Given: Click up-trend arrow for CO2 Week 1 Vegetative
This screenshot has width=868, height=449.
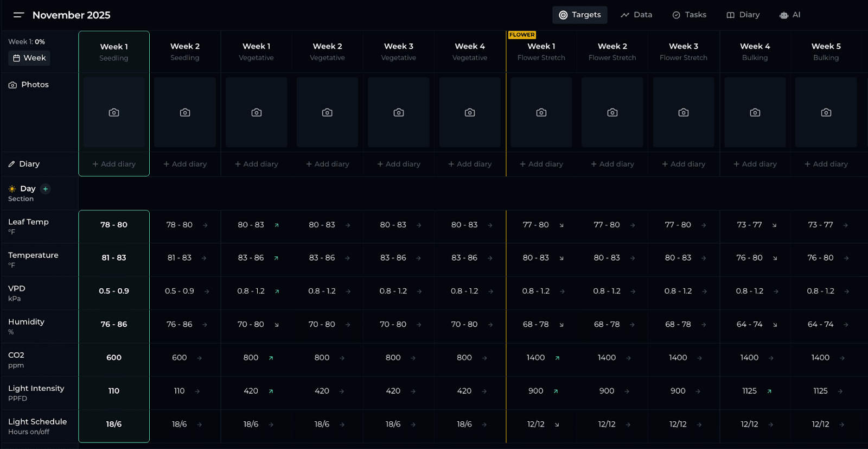Looking at the screenshot, I should [271, 358].
